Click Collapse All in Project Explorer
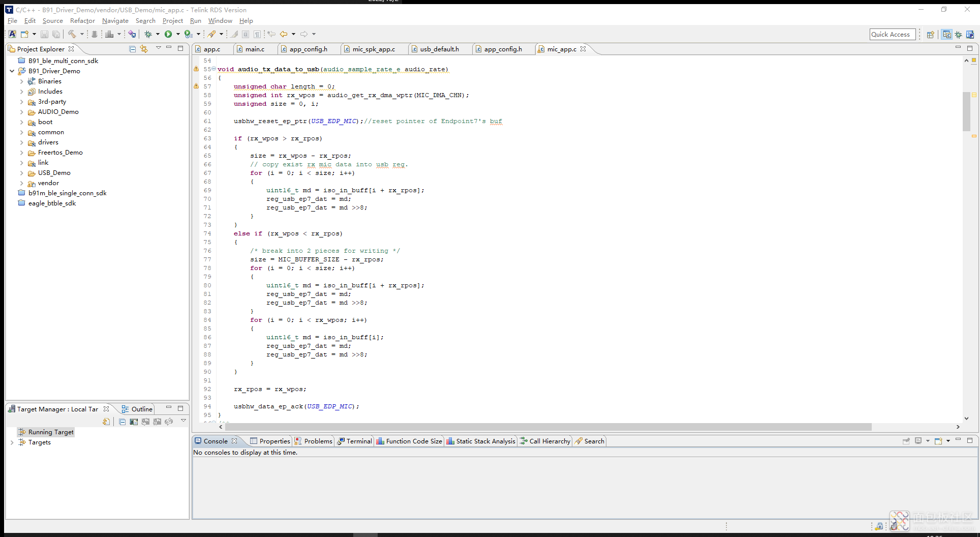 tap(133, 49)
